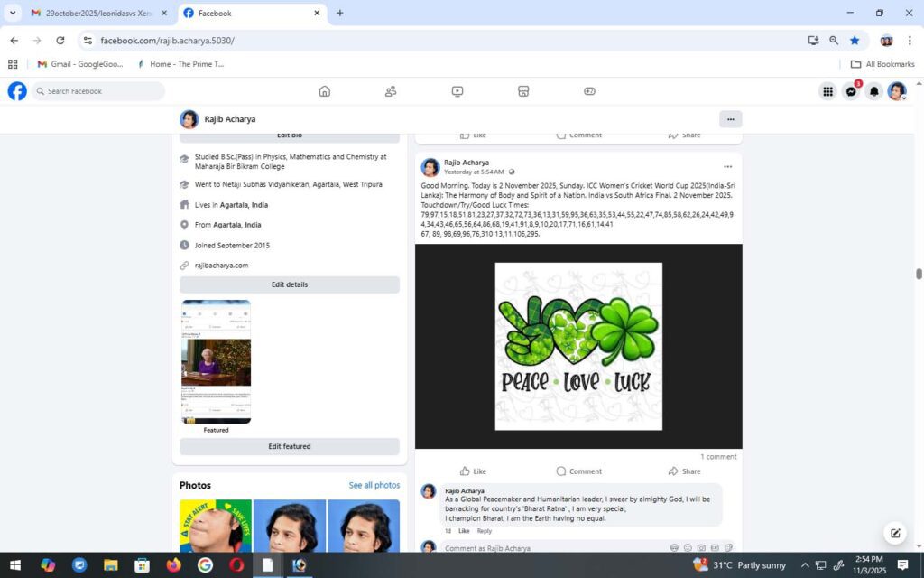Like the Peace Love Luck post
The width and height of the screenshot is (924, 578).
(473, 471)
